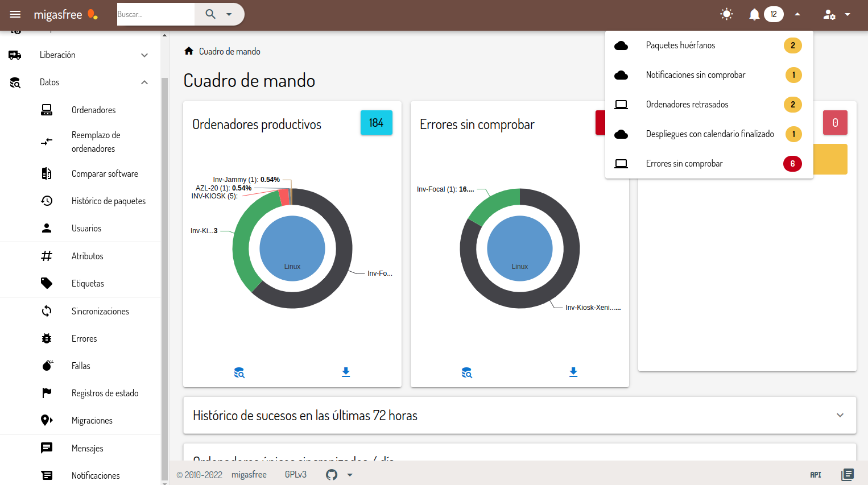The height and width of the screenshot is (485, 868).
Task: Click laptop icon beside Ordenadores retrasados
Action: point(621,105)
